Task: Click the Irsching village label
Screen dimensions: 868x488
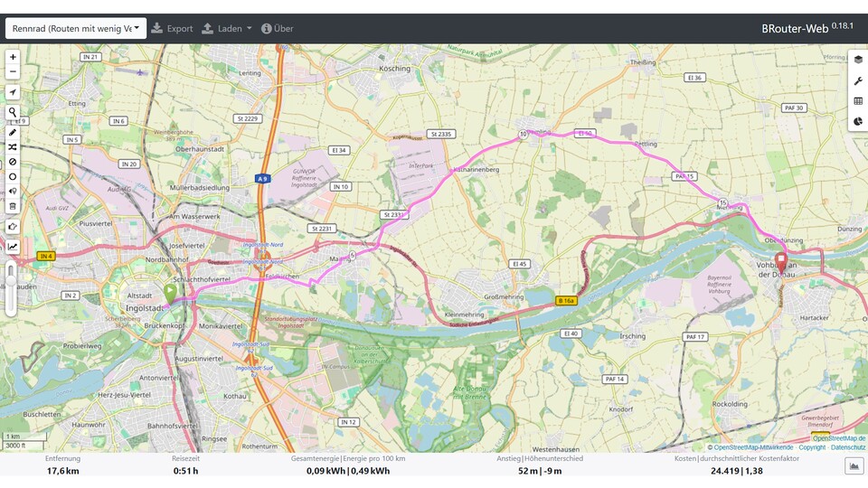Action: click(x=633, y=336)
